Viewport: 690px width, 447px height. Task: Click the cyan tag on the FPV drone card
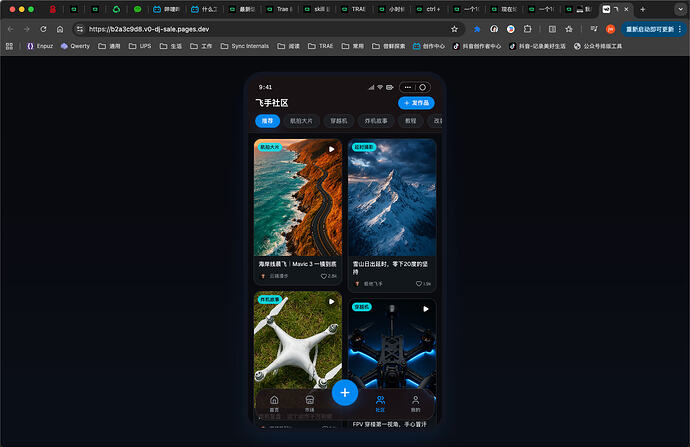[361, 307]
